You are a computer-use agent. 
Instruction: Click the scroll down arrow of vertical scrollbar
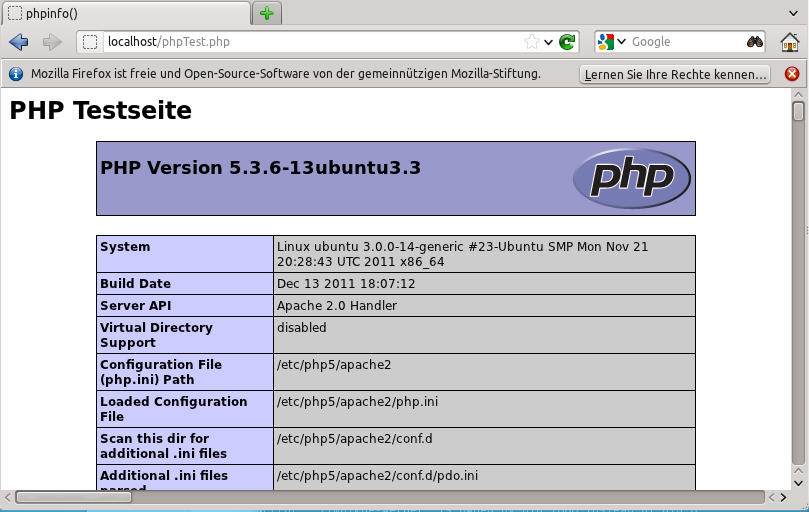click(x=798, y=480)
